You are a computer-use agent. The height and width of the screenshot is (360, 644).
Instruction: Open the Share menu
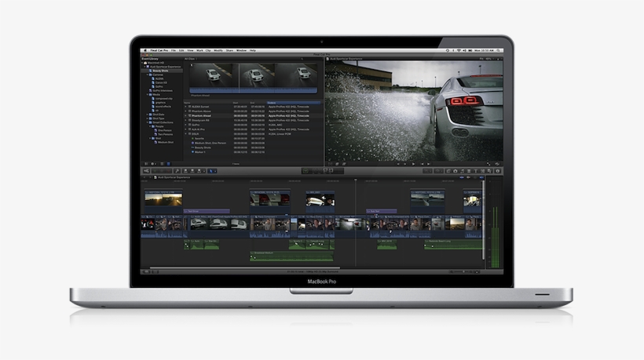click(229, 50)
